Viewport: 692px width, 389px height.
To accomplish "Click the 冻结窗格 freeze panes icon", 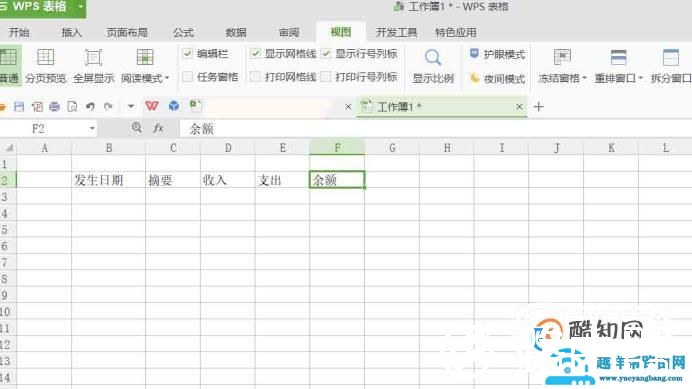I will 562,57.
